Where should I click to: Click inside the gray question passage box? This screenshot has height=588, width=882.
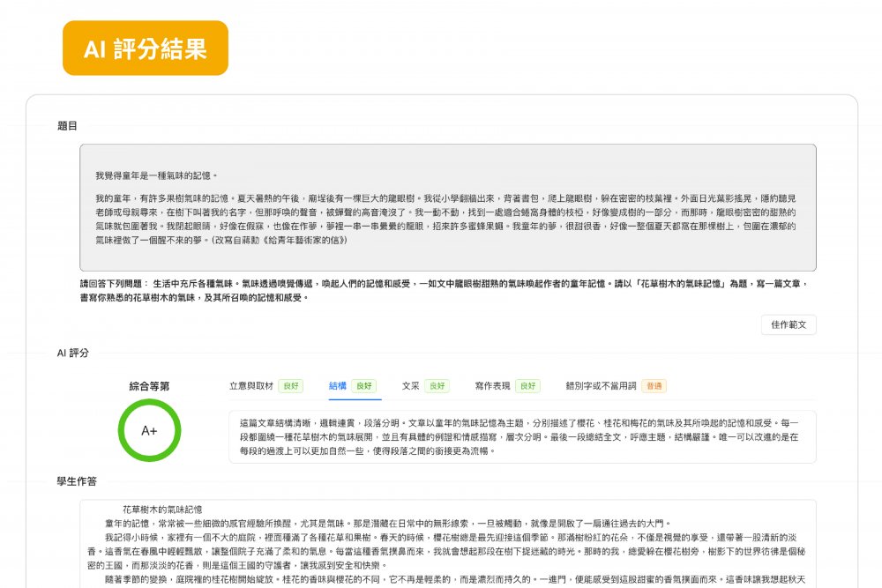[447, 207]
